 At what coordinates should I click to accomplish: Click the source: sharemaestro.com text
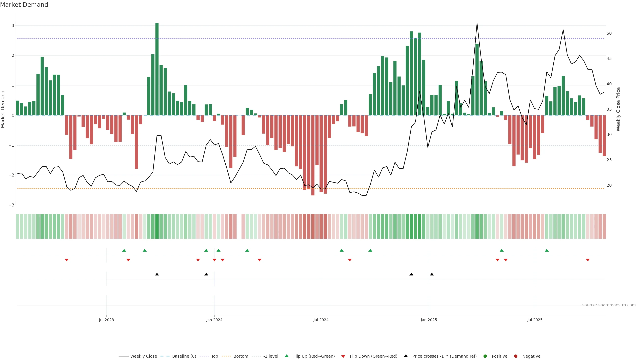click(x=609, y=305)
